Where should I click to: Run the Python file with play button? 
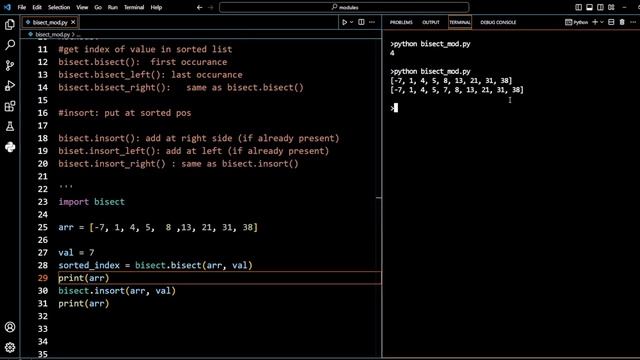344,22
